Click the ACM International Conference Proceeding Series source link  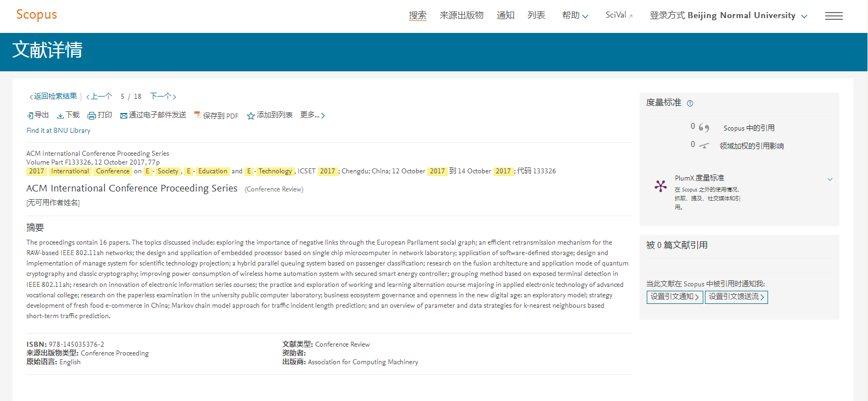coord(98,154)
